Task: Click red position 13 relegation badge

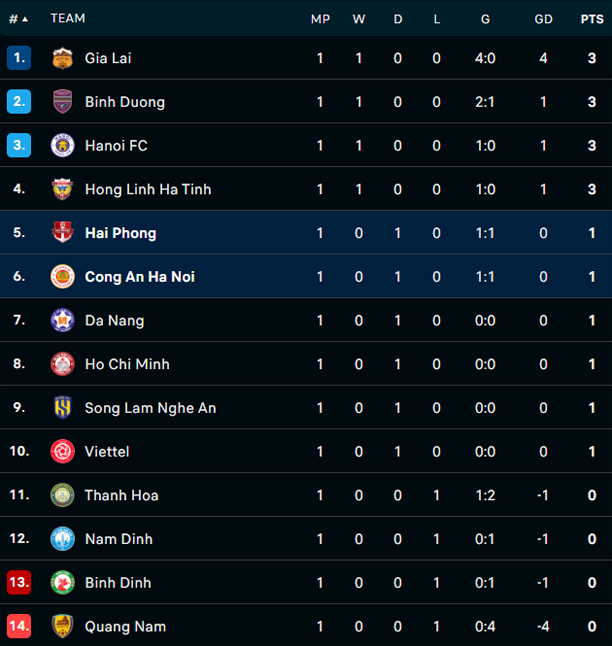Action: 19,582
